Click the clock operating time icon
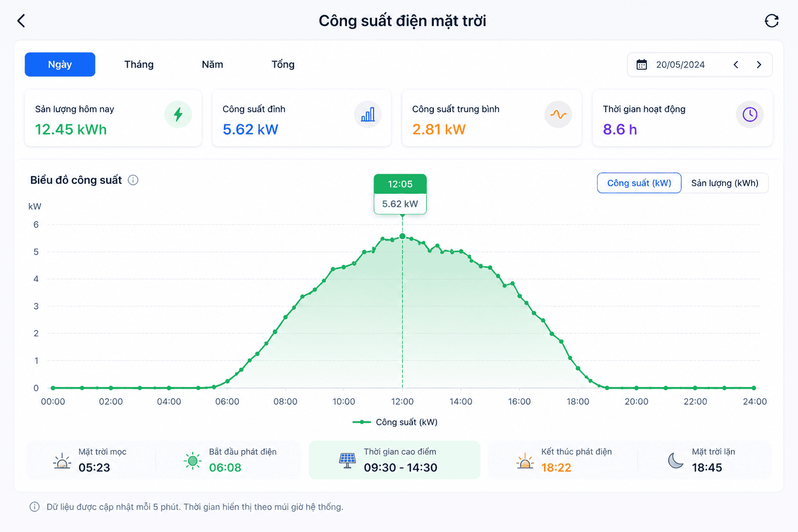This screenshot has width=798, height=532. click(x=750, y=114)
